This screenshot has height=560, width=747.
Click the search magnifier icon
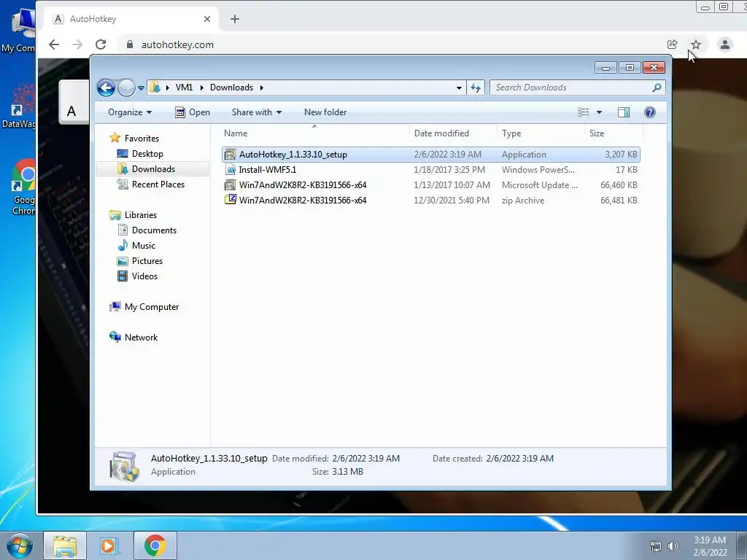coord(657,87)
